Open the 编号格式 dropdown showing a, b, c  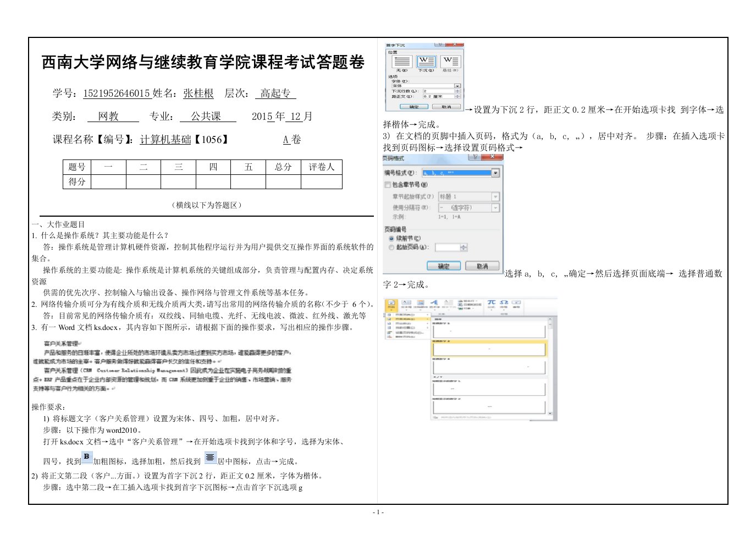461,173
